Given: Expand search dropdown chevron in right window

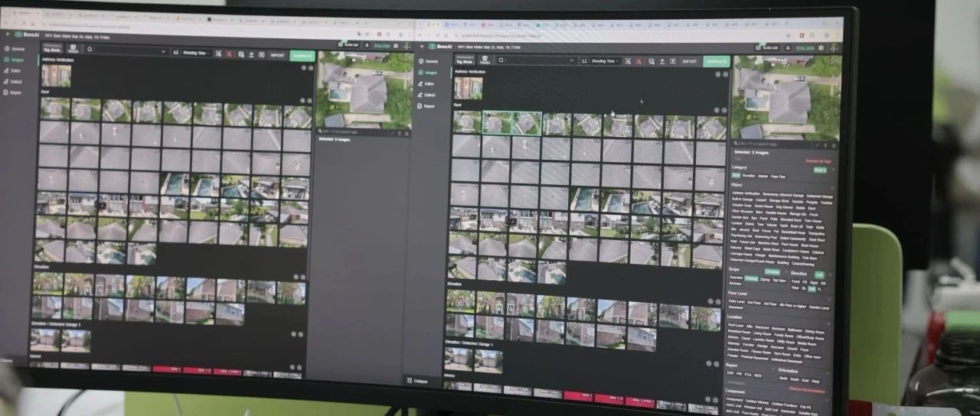Looking at the screenshot, I should 571,60.
